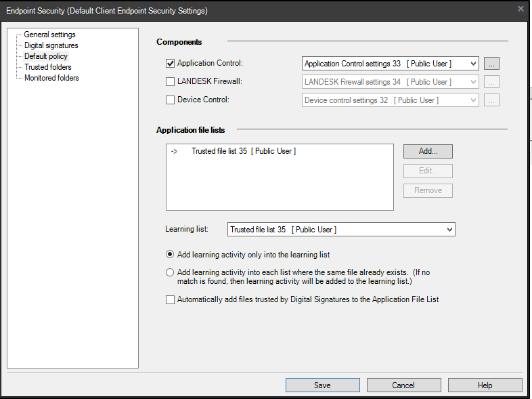Screen dimensions: 532x399
Task: Click the ellipsis button beside Application Control settings
Action: pos(492,64)
